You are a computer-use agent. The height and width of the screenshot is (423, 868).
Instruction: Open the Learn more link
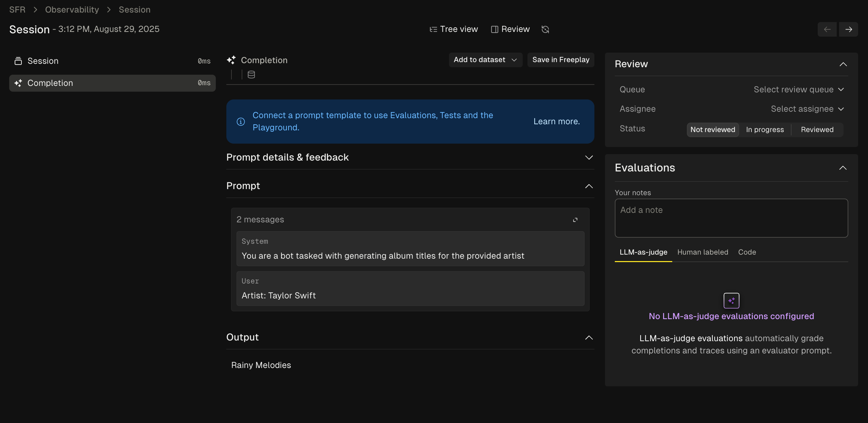coord(556,122)
